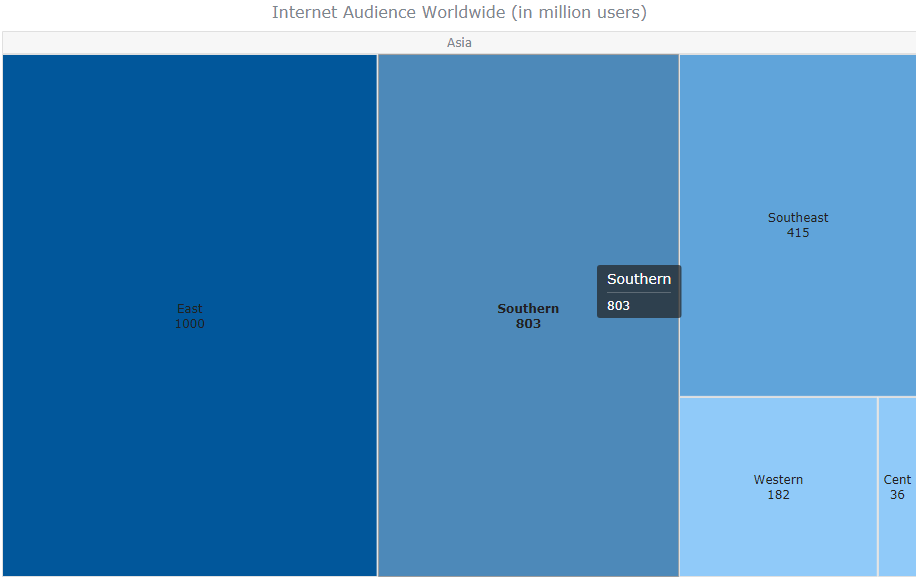Click the "East" label text

click(190, 309)
